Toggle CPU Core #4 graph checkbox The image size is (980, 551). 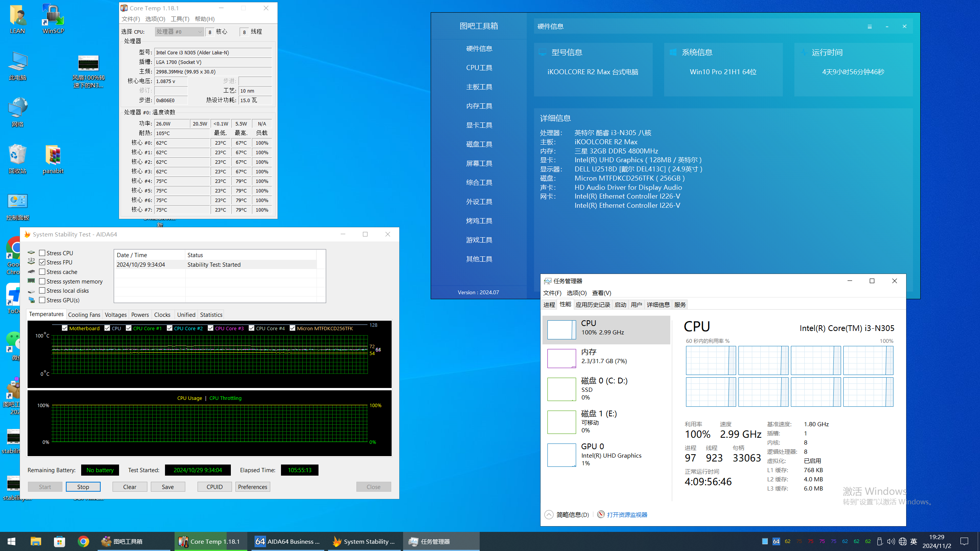pyautogui.click(x=252, y=328)
